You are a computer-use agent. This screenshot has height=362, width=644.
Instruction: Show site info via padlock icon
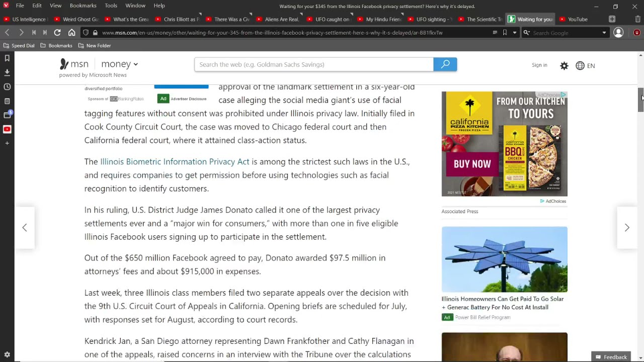point(95,33)
